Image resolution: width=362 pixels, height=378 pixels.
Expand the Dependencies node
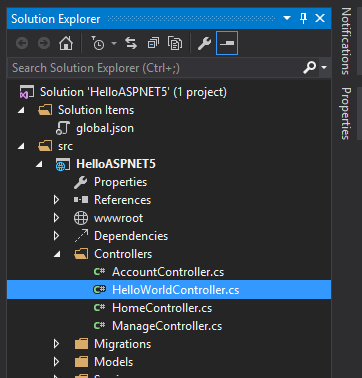57,236
